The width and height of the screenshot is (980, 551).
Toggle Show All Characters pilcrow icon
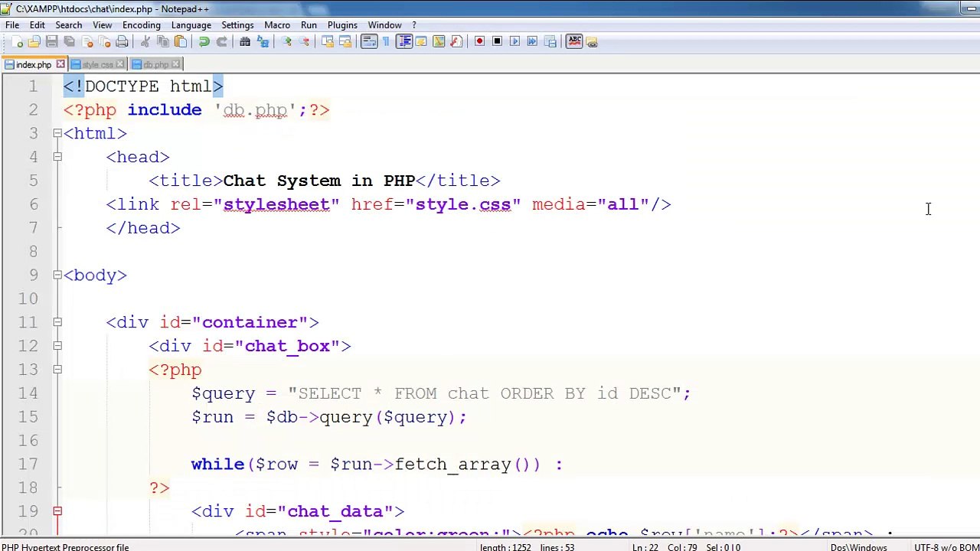click(386, 41)
